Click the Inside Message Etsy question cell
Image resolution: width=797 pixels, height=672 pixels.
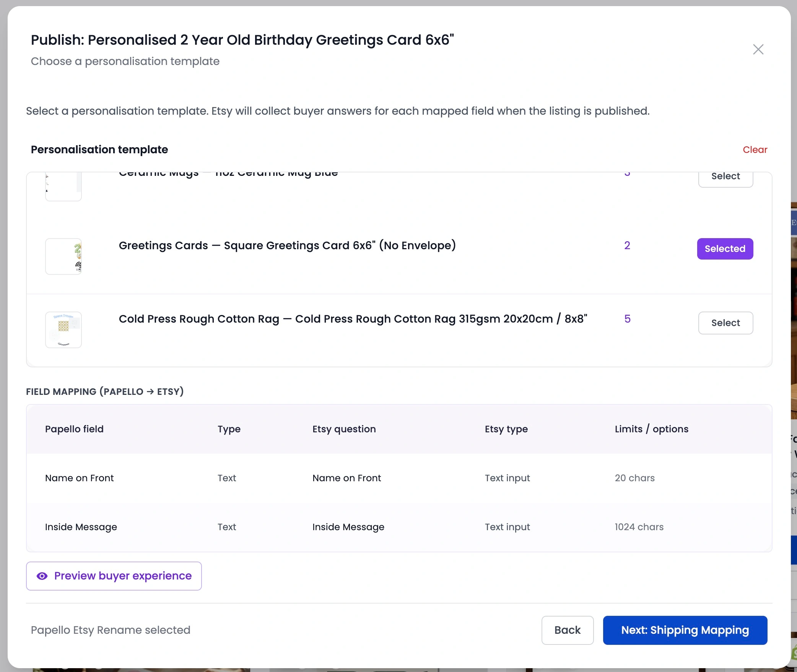(348, 527)
